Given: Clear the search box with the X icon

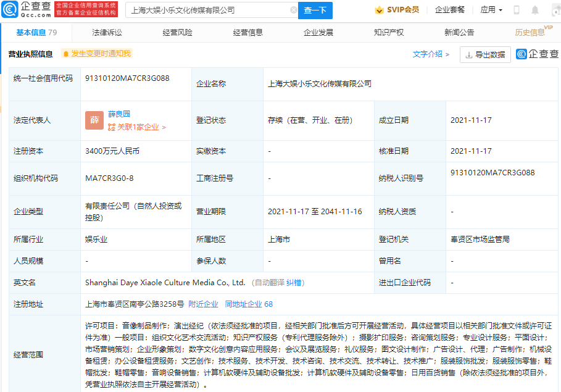Looking at the screenshot, I should [293, 10].
